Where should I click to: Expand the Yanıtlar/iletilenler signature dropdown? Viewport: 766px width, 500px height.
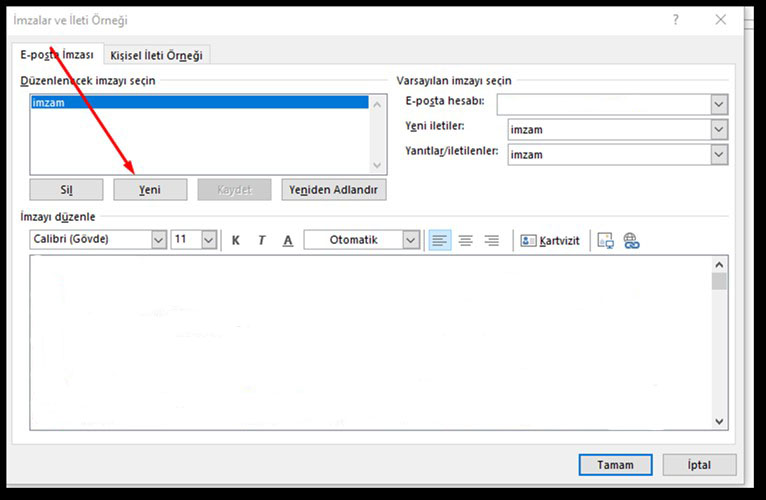pyautogui.click(x=719, y=154)
